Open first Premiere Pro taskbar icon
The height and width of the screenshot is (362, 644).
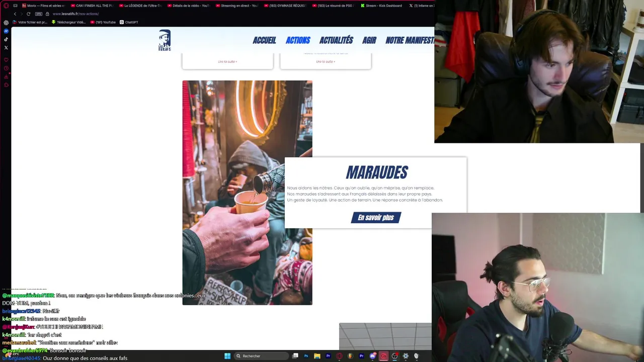point(328,356)
